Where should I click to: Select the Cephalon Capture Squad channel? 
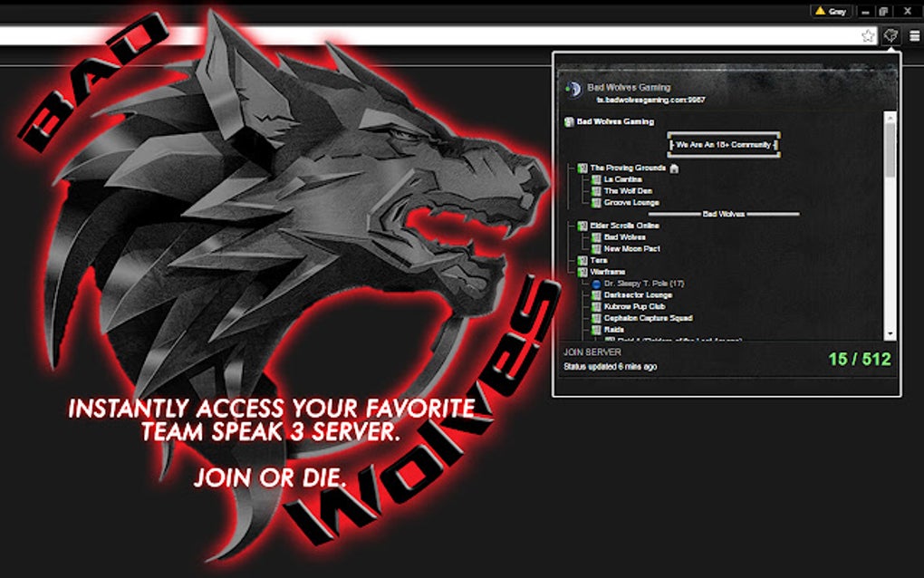click(x=648, y=317)
